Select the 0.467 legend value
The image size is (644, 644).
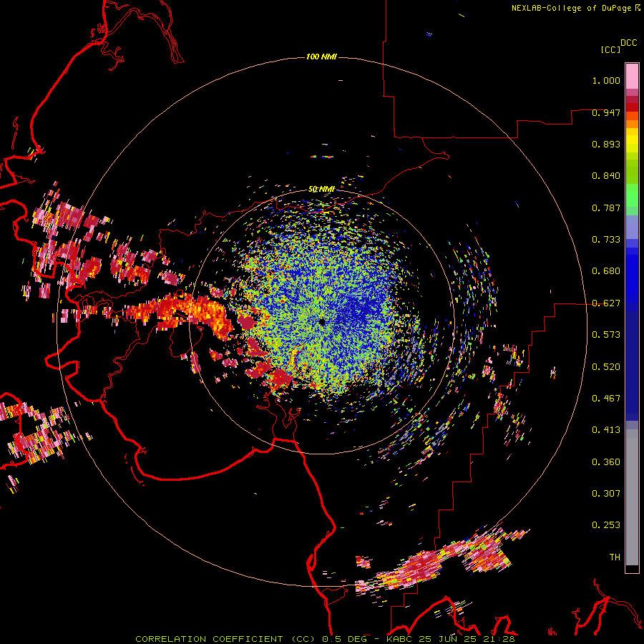point(606,399)
